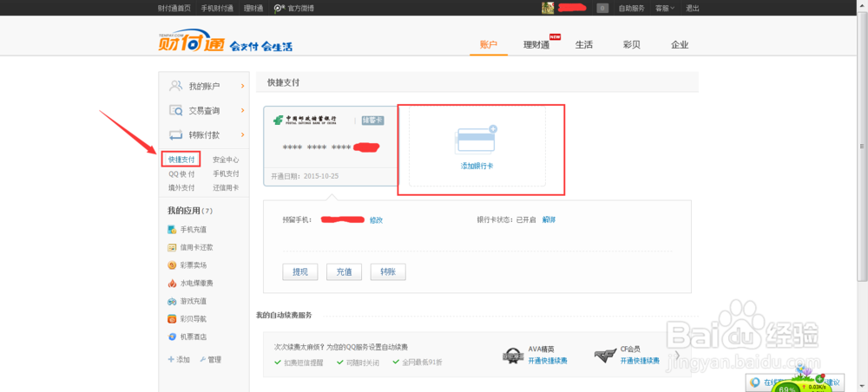Viewport: 868px width, 392px height.
Task: Click 自助服务 in top bar
Action: point(632,9)
